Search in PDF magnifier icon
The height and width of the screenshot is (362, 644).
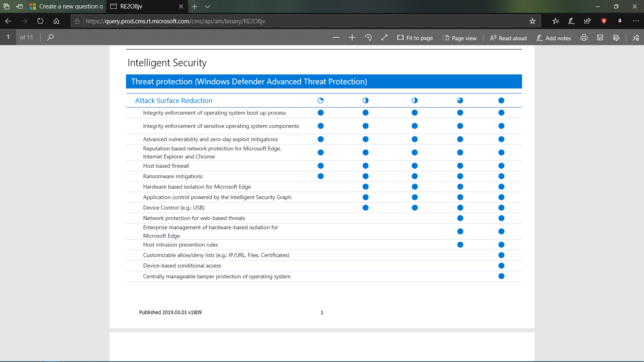(x=50, y=37)
